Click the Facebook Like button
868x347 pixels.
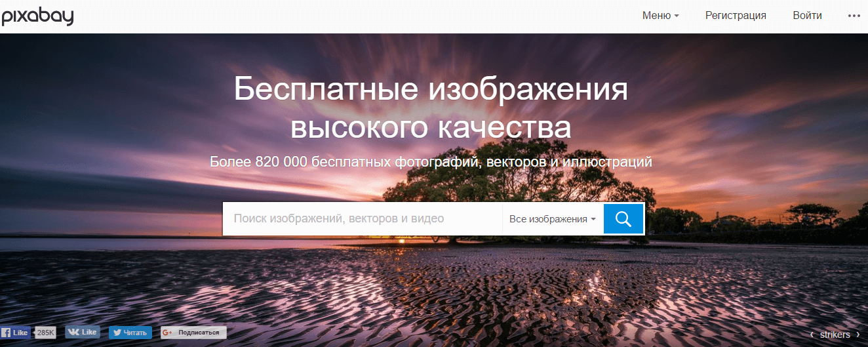click(16, 333)
